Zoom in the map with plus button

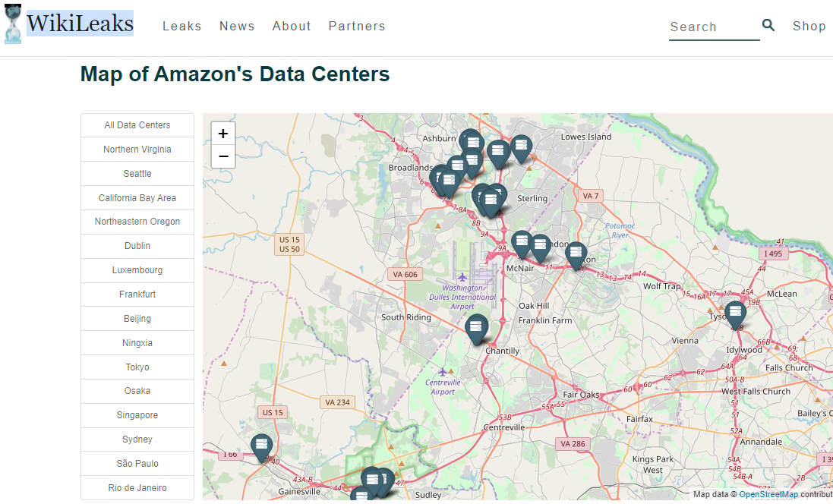(x=223, y=134)
